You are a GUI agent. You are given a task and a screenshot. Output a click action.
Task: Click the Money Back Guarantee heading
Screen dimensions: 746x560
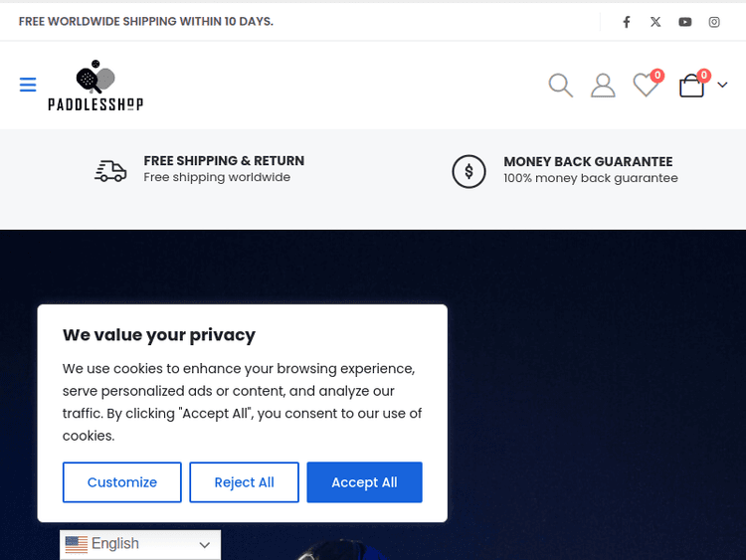[x=588, y=161]
